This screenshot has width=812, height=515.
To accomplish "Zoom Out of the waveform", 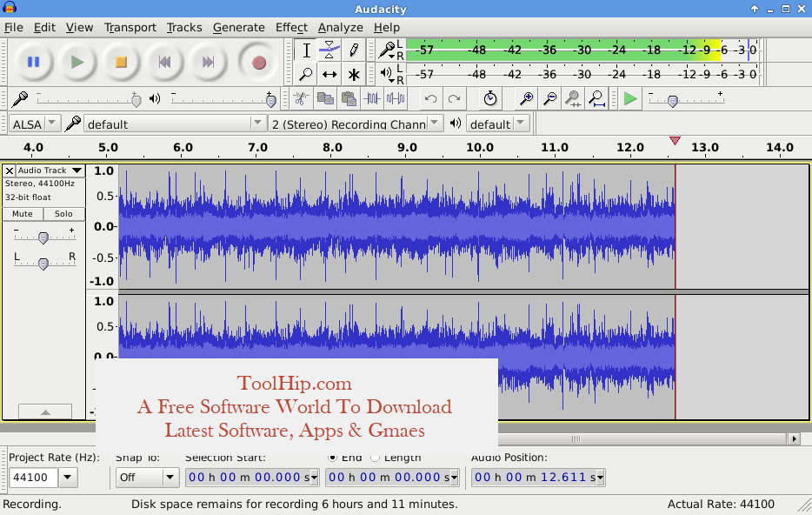I will point(550,98).
